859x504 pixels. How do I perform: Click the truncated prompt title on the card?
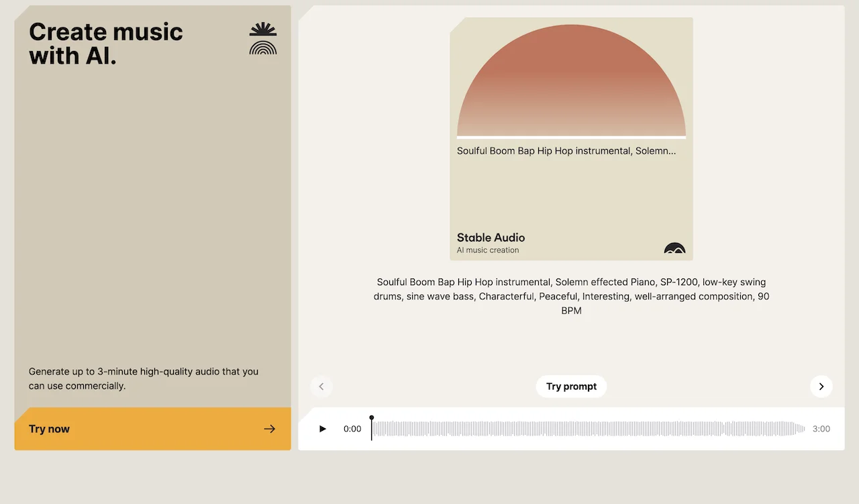566,151
